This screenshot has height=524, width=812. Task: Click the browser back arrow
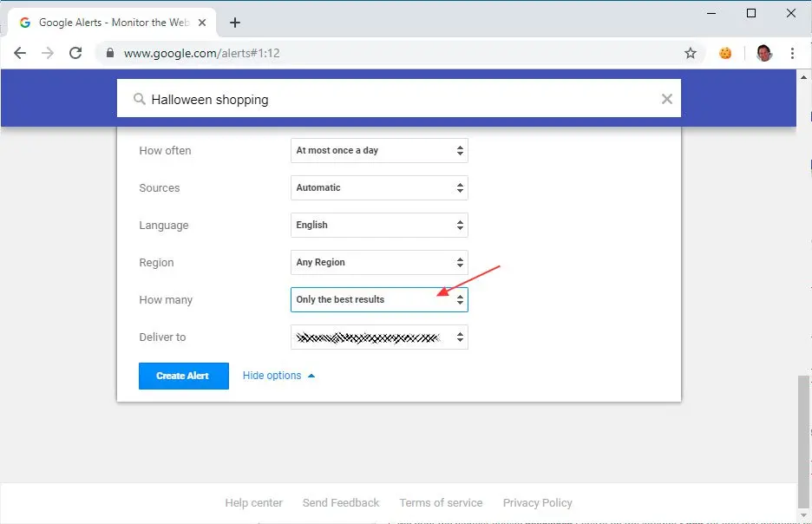coord(20,53)
